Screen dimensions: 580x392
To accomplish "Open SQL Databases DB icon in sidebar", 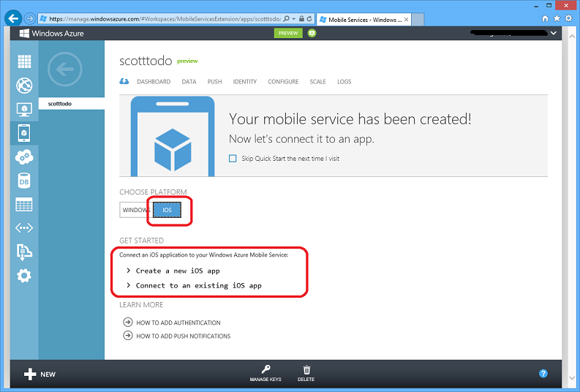I will coord(24,181).
